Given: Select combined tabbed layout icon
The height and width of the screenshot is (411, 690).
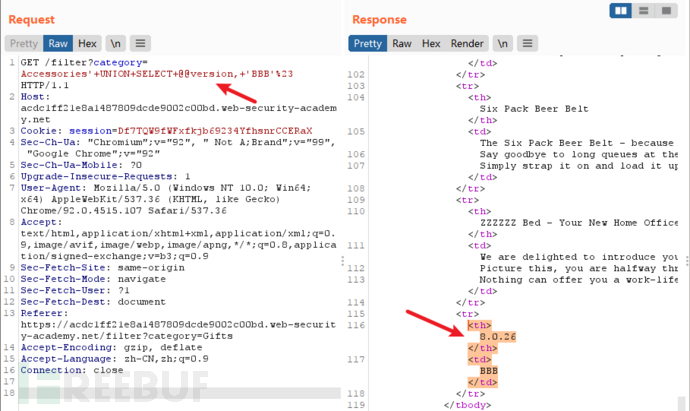Looking at the screenshot, I should coord(666,10).
